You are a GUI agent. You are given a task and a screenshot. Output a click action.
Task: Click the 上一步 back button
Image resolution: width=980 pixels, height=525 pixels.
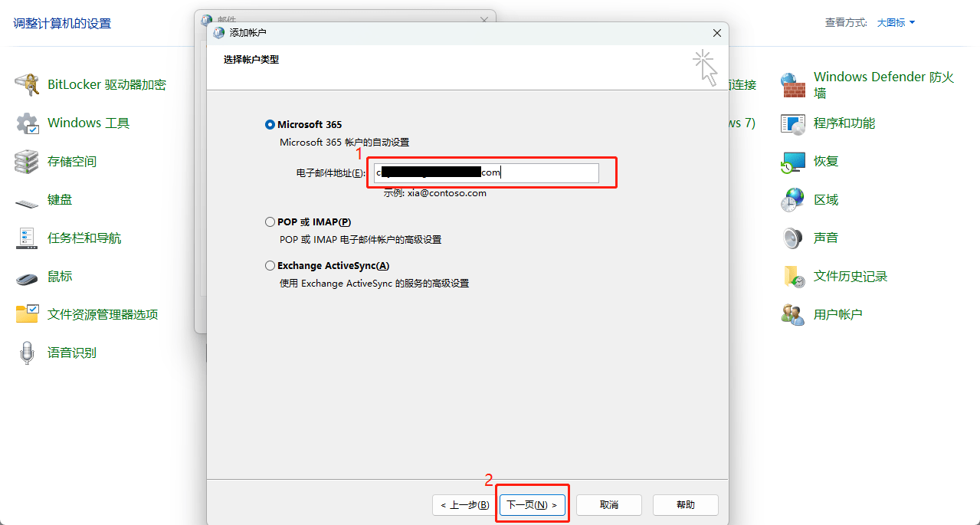464,505
